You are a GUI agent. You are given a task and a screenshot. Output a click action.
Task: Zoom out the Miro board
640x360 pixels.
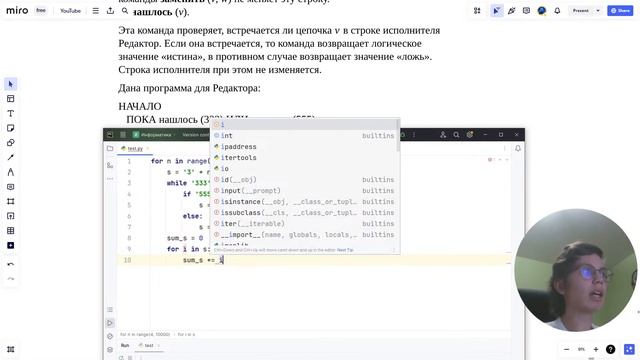(567, 349)
